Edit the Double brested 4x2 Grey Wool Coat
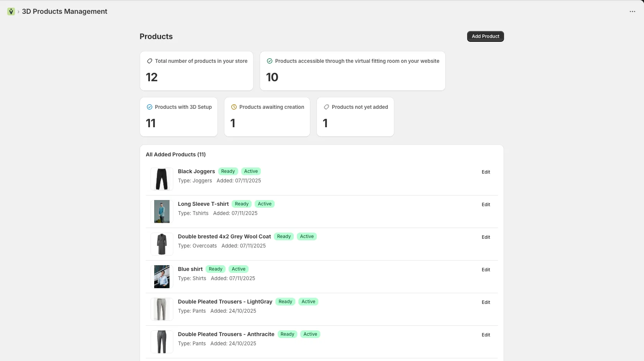644x361 pixels. [x=485, y=237]
